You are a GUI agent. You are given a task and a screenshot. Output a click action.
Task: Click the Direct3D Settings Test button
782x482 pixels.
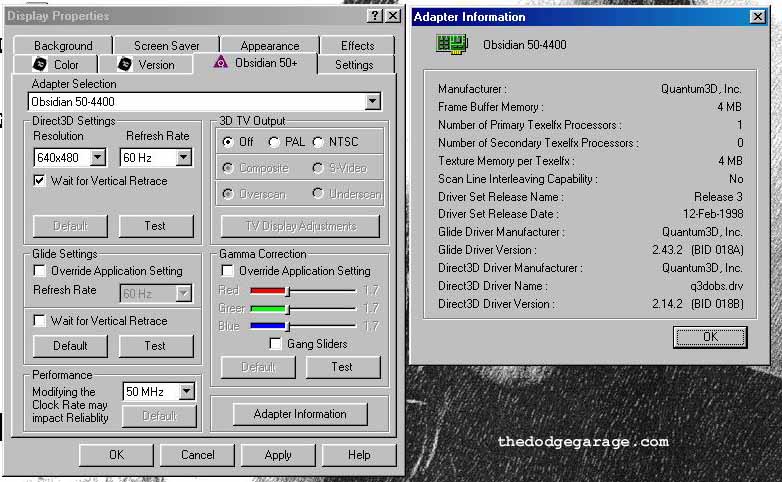[156, 226]
